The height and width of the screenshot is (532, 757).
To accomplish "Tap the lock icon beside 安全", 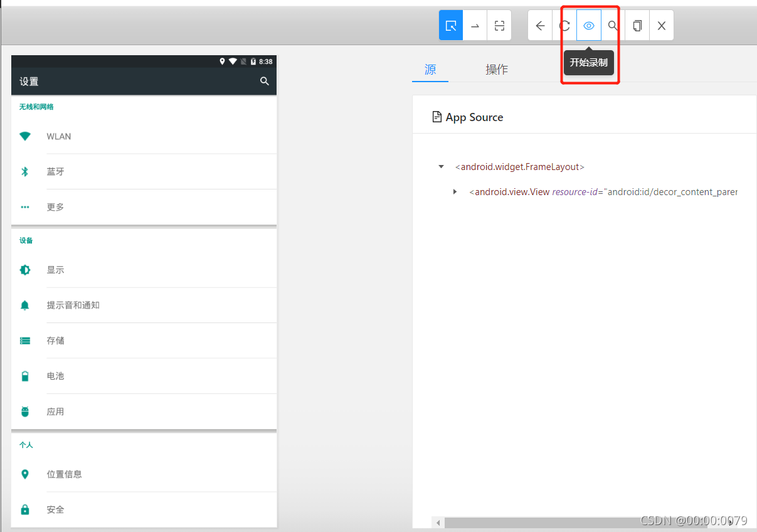I will tap(25, 509).
